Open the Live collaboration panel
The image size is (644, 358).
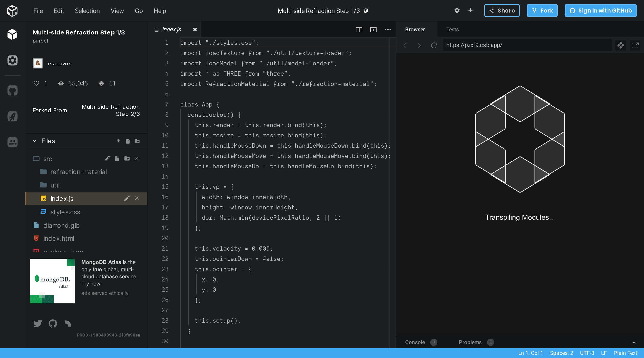tap(12, 142)
